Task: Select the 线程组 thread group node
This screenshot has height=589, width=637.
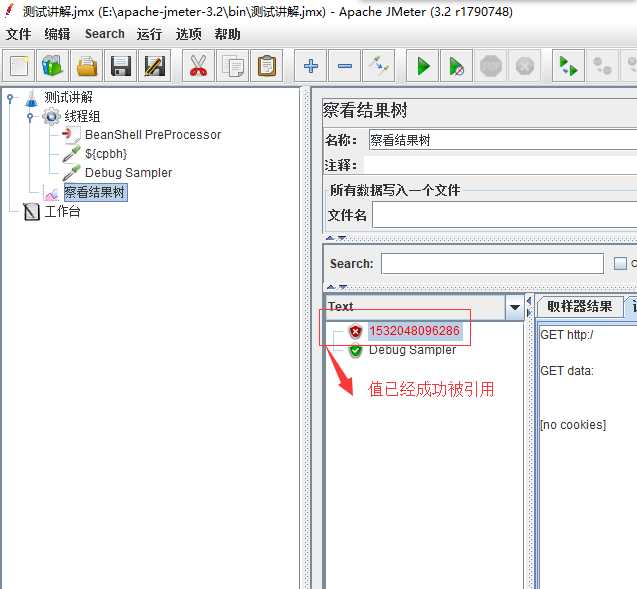Action: [82, 117]
